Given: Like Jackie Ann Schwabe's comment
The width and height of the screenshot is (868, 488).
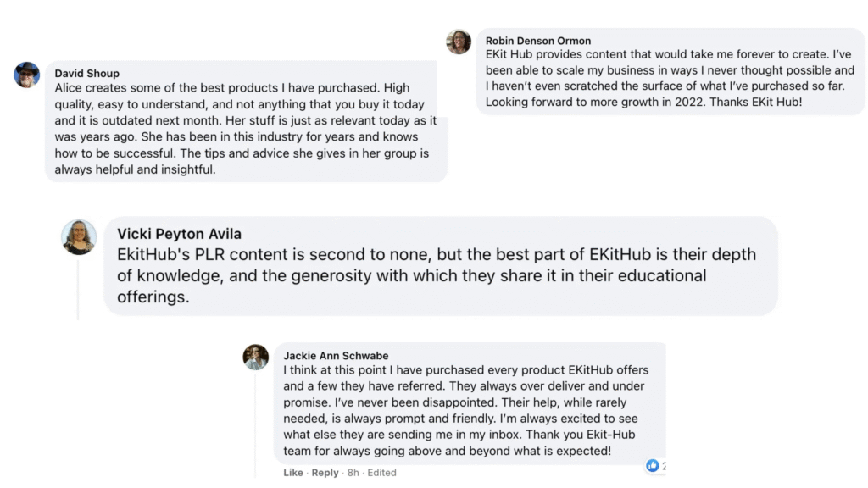Looking at the screenshot, I should 293,473.
